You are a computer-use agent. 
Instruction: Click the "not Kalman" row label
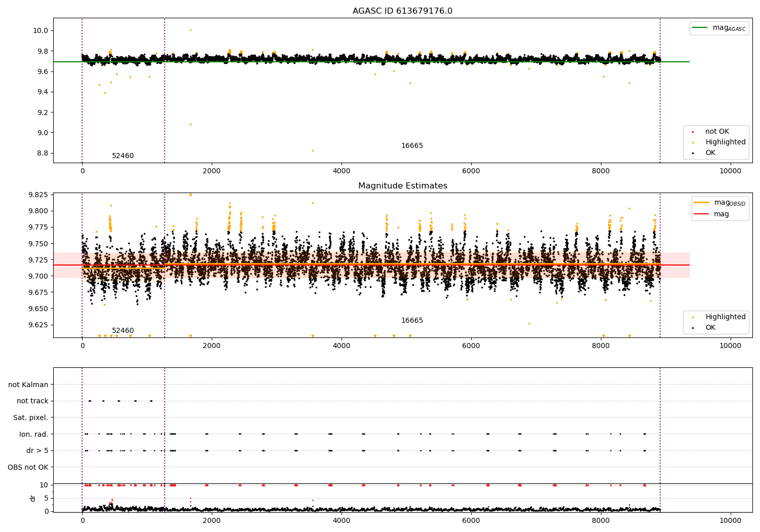coord(28,385)
